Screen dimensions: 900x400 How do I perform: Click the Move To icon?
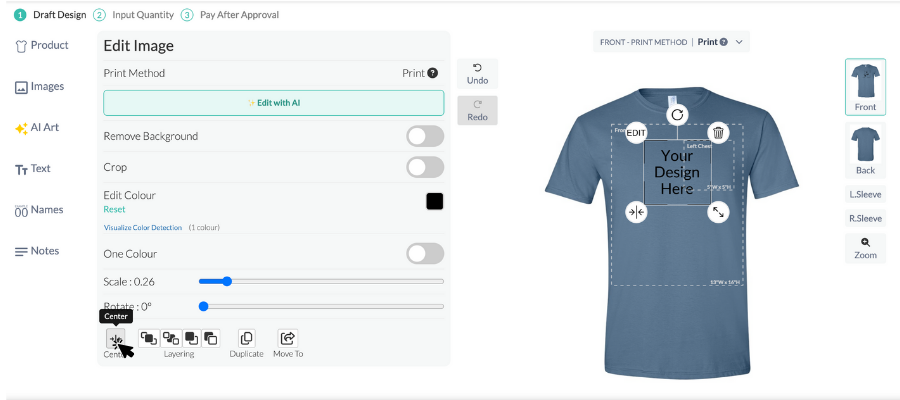[x=287, y=339]
